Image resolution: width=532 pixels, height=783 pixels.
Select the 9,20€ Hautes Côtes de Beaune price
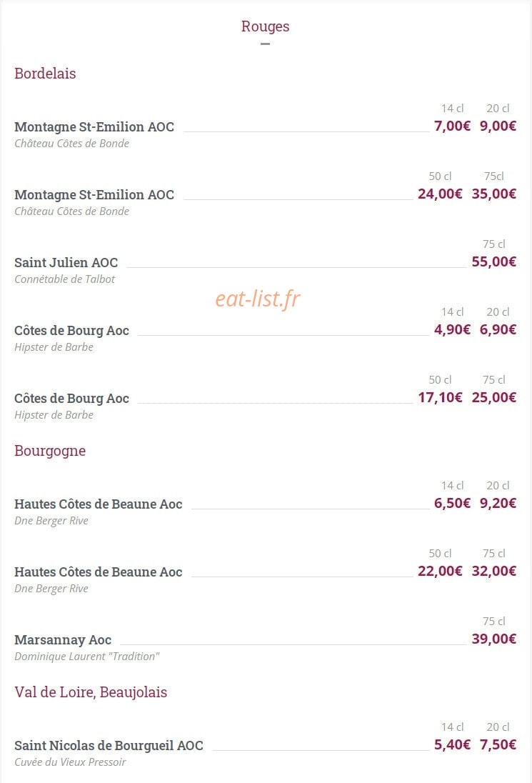pos(498,504)
